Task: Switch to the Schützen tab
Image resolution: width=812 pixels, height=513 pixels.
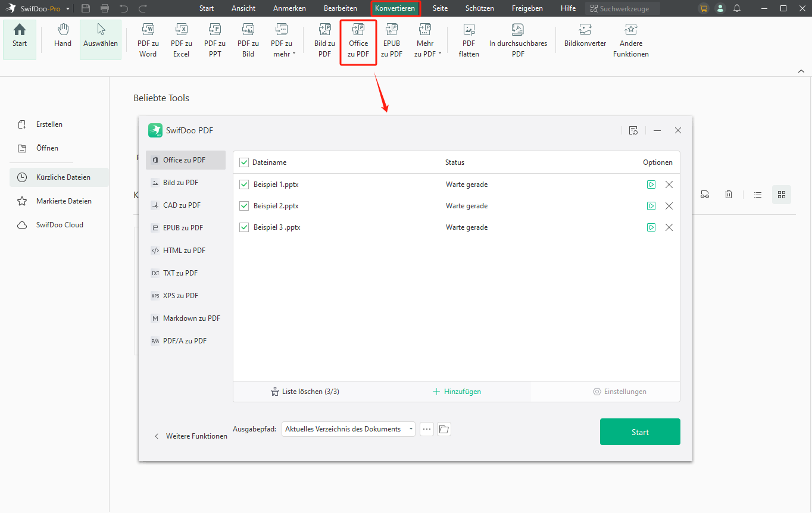Action: coord(480,8)
